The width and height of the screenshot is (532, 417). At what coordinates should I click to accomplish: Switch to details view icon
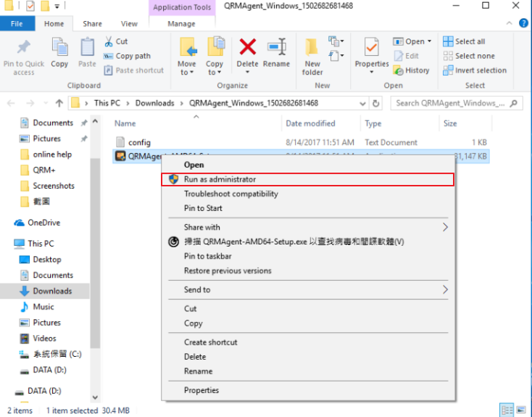tap(507, 410)
